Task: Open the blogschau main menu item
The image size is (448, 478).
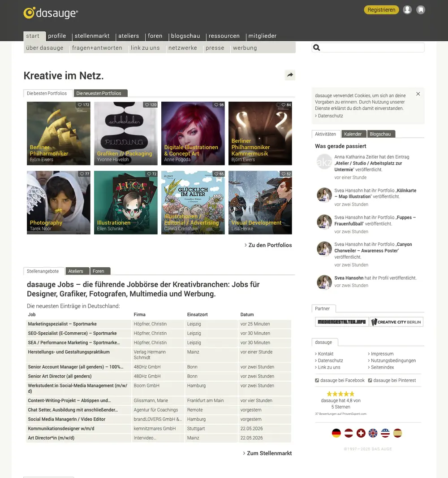Action: (185, 36)
